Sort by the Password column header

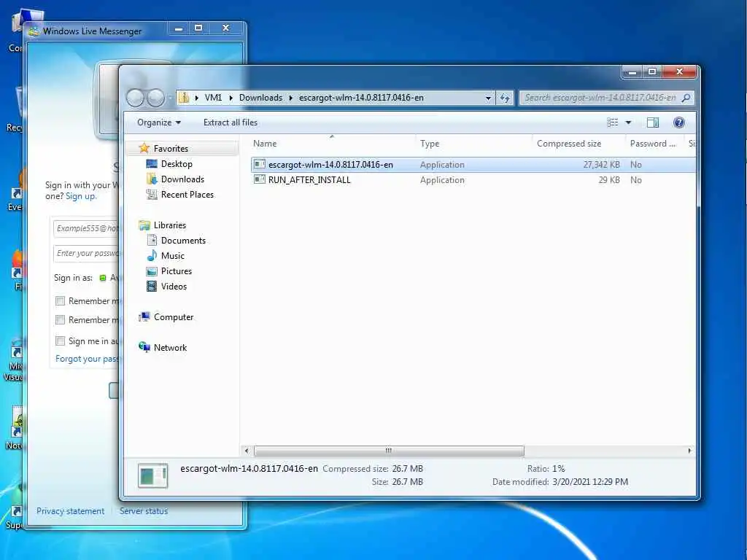654,144
